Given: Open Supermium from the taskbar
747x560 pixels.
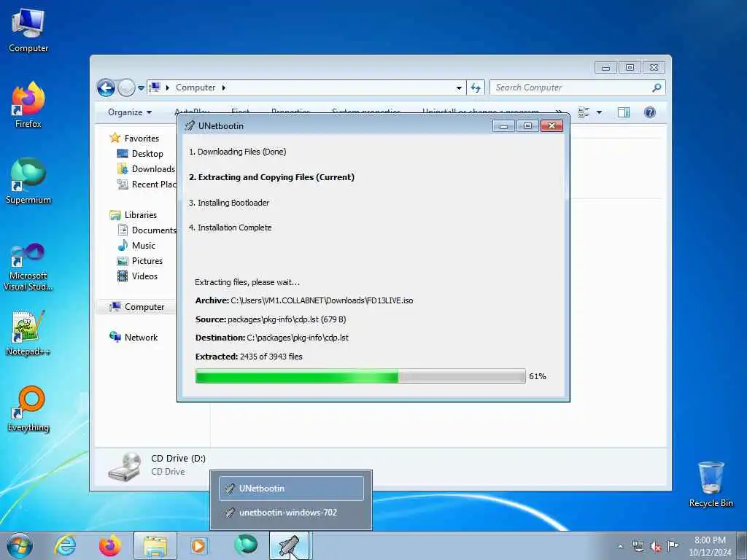Looking at the screenshot, I should pyautogui.click(x=246, y=545).
